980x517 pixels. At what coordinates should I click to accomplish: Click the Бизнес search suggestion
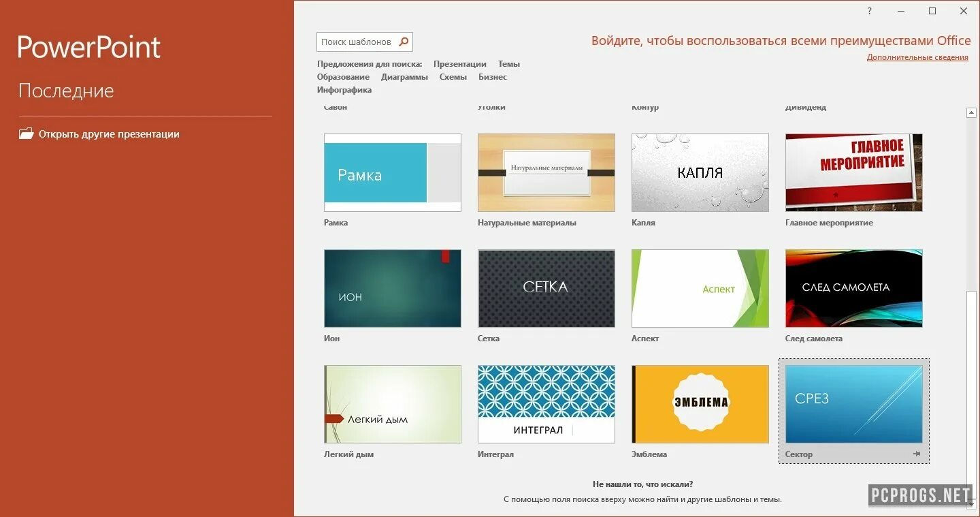[x=493, y=77]
